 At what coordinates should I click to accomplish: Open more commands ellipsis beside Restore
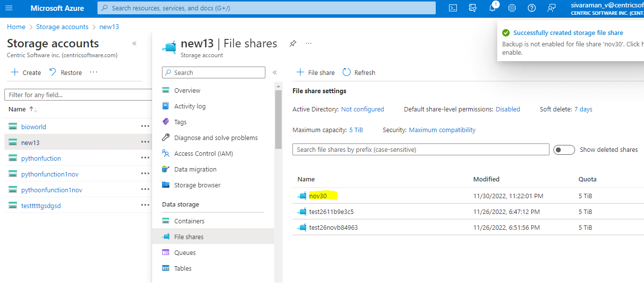pos(94,72)
